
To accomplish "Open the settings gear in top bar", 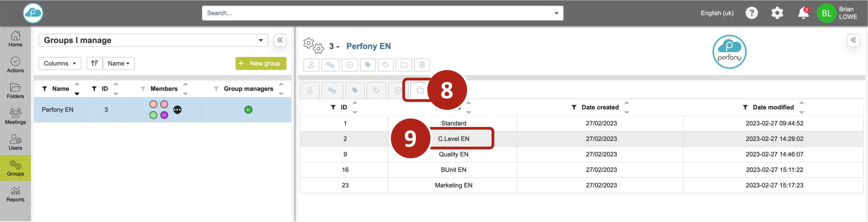I will pos(777,13).
